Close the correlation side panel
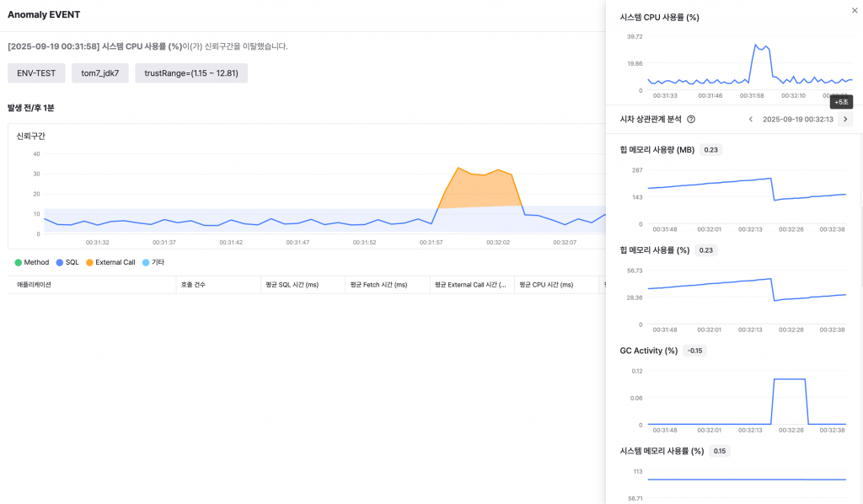The width and height of the screenshot is (863, 504). [x=855, y=11]
